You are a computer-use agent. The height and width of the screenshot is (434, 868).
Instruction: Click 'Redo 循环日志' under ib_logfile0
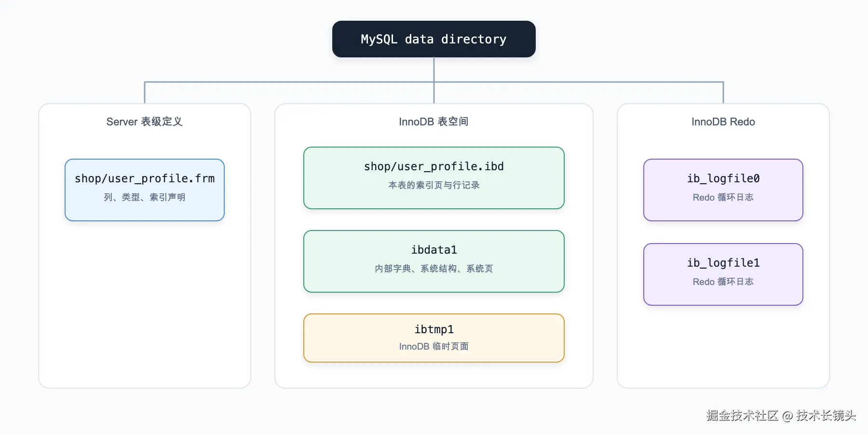pyautogui.click(x=723, y=197)
